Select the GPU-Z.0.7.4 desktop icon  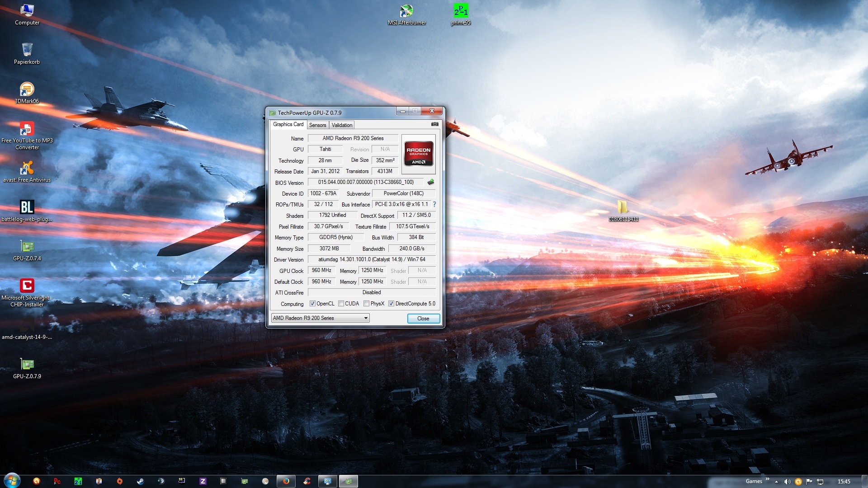click(x=27, y=250)
